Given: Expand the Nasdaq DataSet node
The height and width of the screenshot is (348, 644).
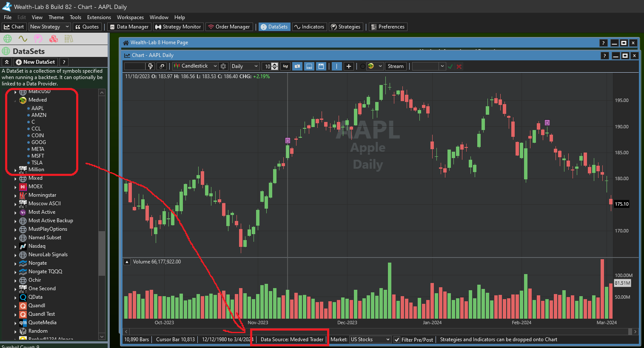Looking at the screenshot, I should point(16,246).
